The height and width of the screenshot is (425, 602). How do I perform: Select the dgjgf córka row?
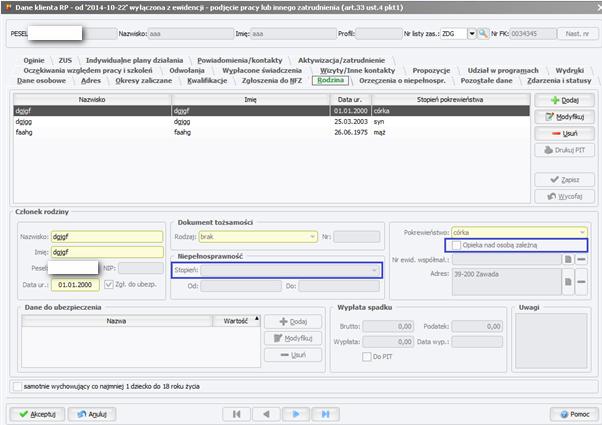pos(271,111)
